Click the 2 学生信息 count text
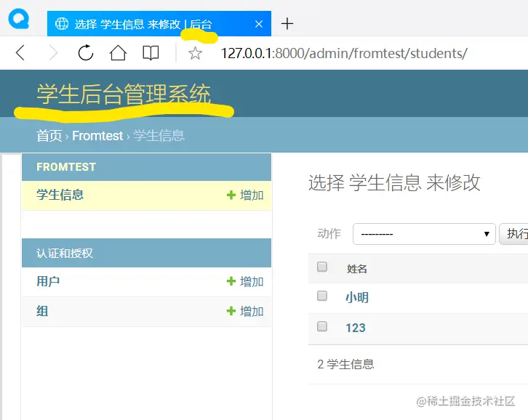The image size is (528, 420). tap(345, 364)
